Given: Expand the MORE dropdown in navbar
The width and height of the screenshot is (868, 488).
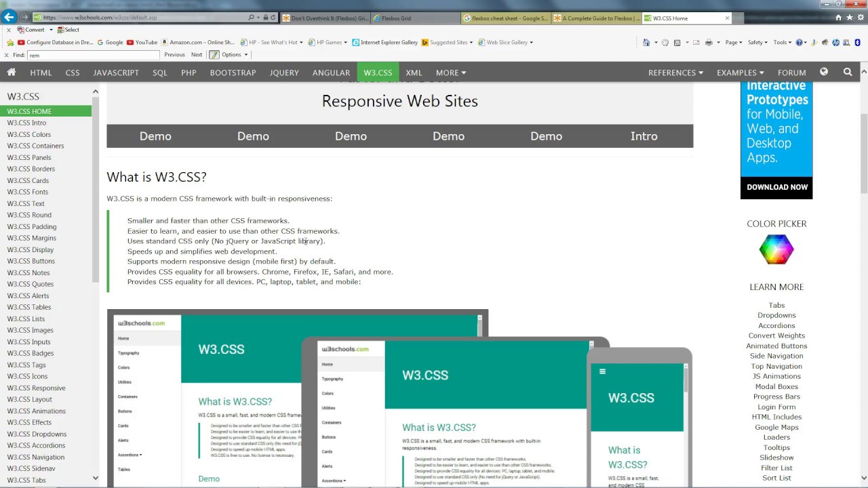Looking at the screenshot, I should click(x=451, y=73).
